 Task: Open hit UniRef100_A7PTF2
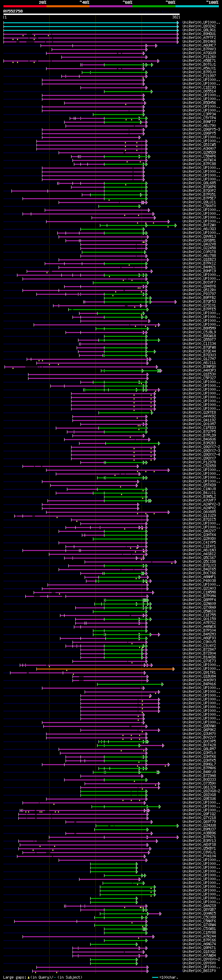click(199, 38)
